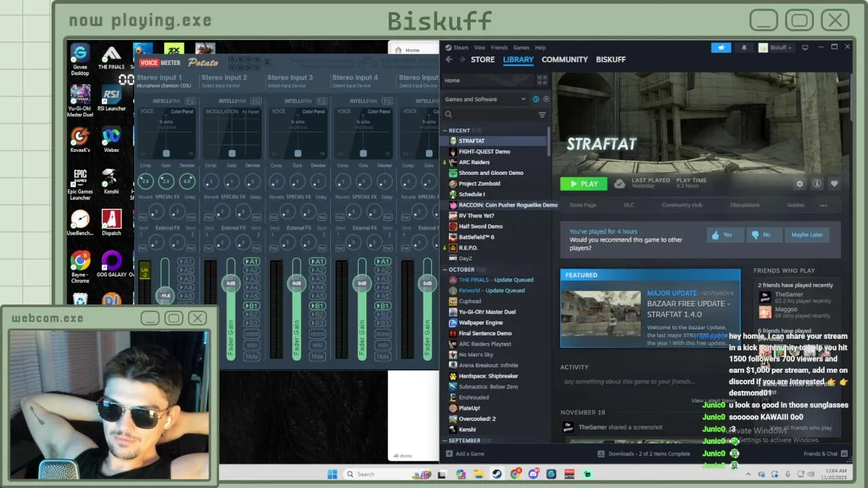Click Steam's back navigation arrow
This screenshot has width=868, height=488.
click(x=449, y=60)
